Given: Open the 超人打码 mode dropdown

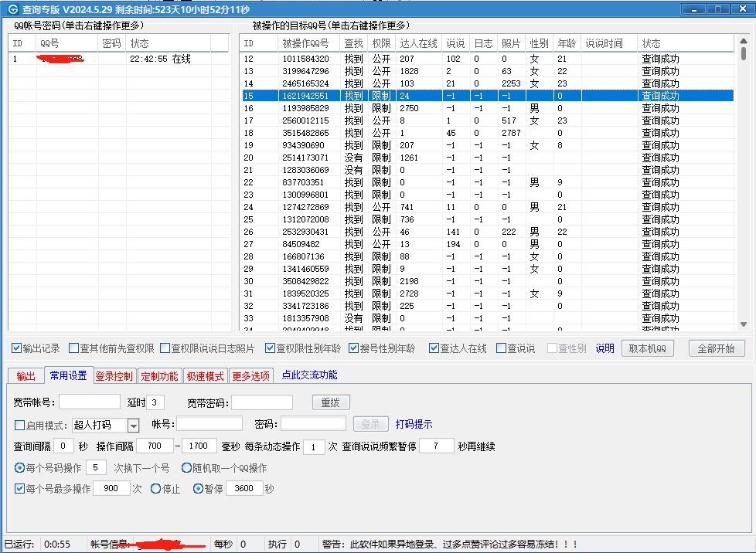Looking at the screenshot, I should coord(133,425).
